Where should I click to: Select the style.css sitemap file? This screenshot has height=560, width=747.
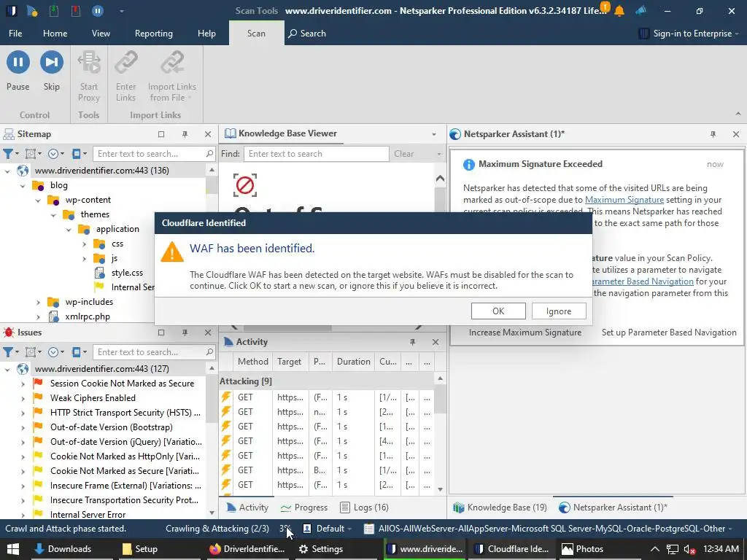pyautogui.click(x=127, y=273)
